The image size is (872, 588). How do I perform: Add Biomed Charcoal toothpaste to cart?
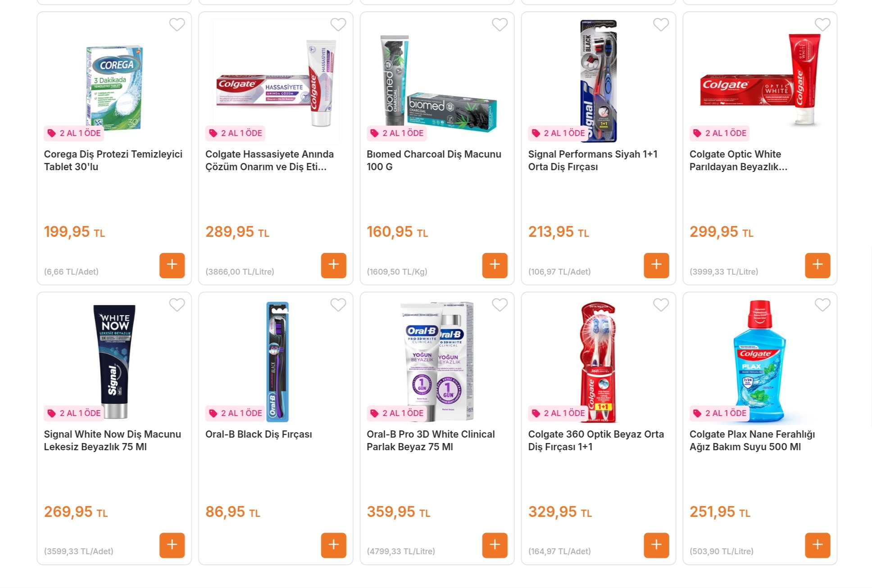pos(495,265)
